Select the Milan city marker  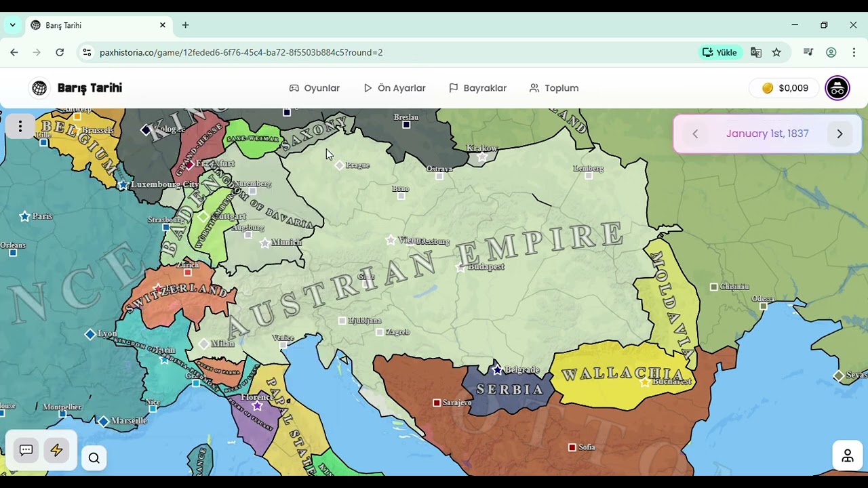(203, 344)
